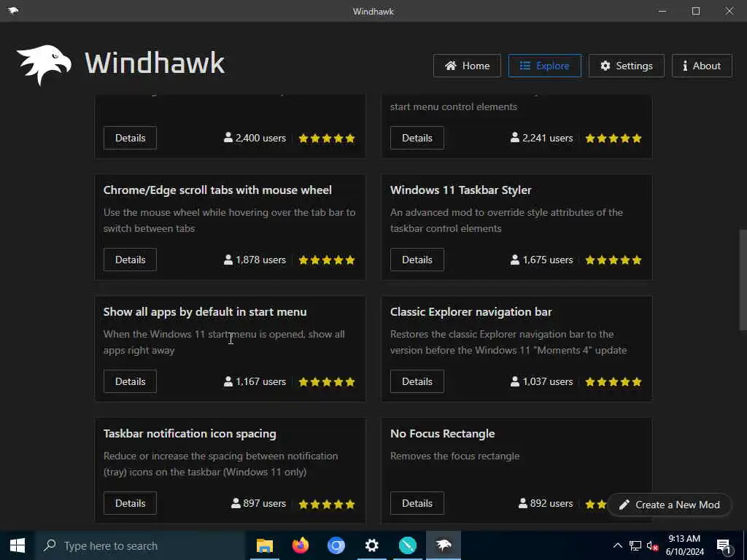Viewport: 747px width, 560px height.
Task: Select the Taskbar notification icon spacing title
Action: 190,434
